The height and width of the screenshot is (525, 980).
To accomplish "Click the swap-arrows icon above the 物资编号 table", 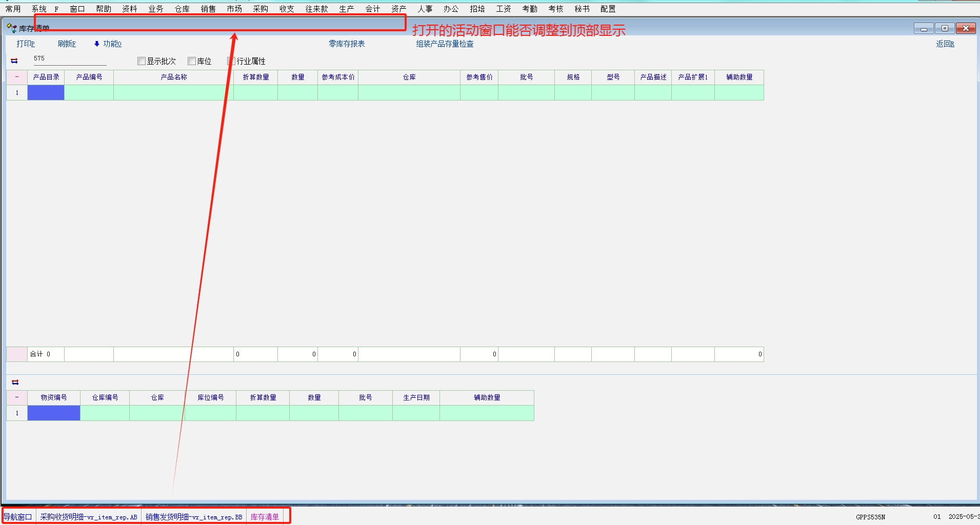I will [x=15, y=382].
